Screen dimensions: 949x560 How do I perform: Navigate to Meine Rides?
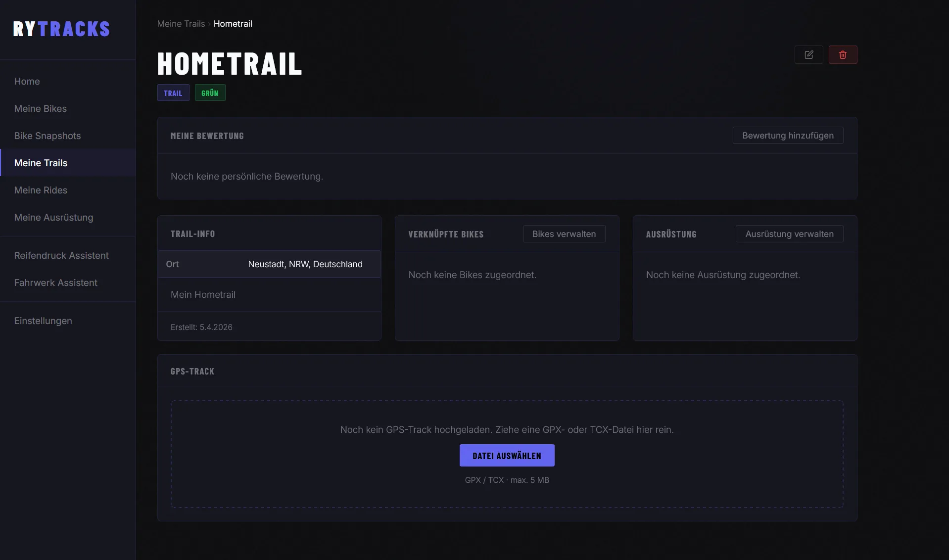[41, 190]
